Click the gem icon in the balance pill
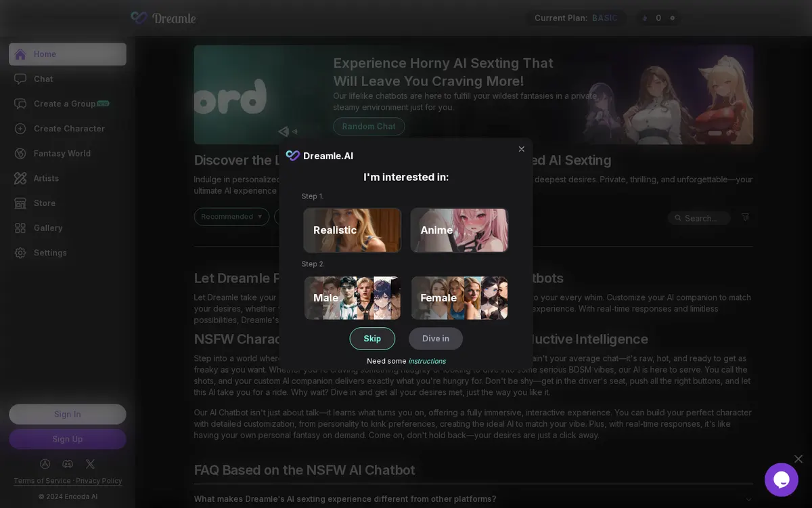 pyautogui.click(x=644, y=18)
